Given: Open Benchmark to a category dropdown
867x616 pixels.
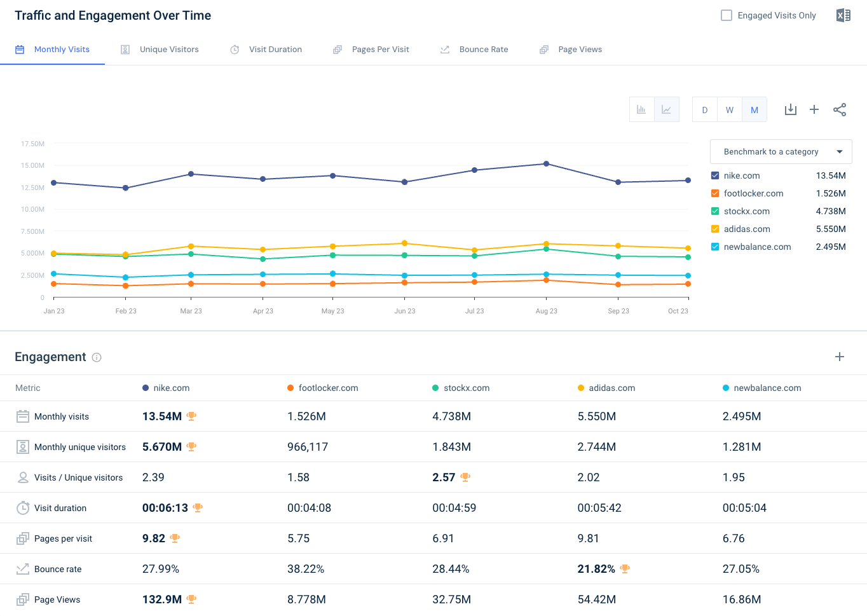Looking at the screenshot, I should (x=781, y=152).
